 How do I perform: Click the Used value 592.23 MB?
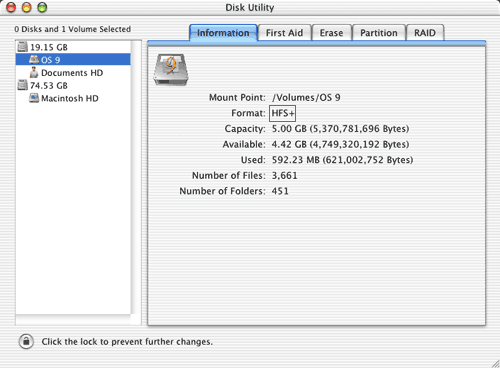[342, 160]
